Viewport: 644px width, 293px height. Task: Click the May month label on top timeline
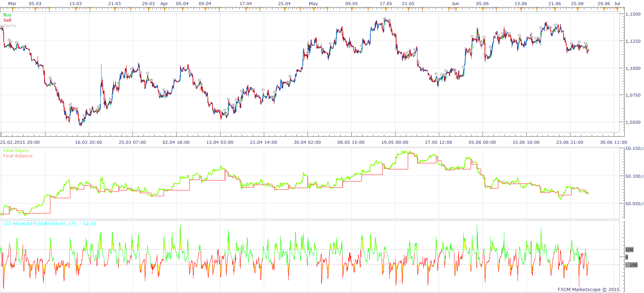pyautogui.click(x=313, y=4)
